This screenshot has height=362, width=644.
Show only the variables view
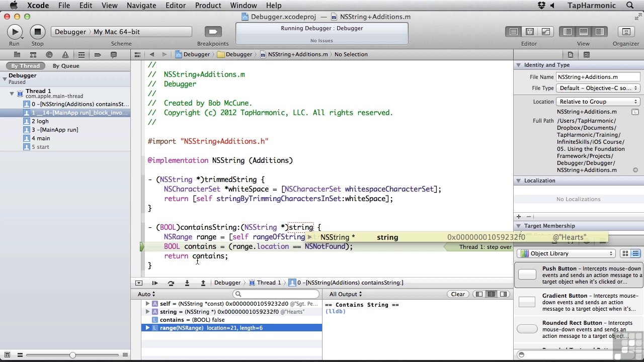pos(479,294)
